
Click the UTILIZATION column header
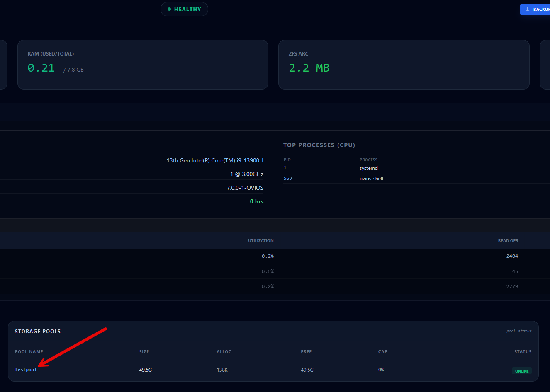[x=261, y=240]
